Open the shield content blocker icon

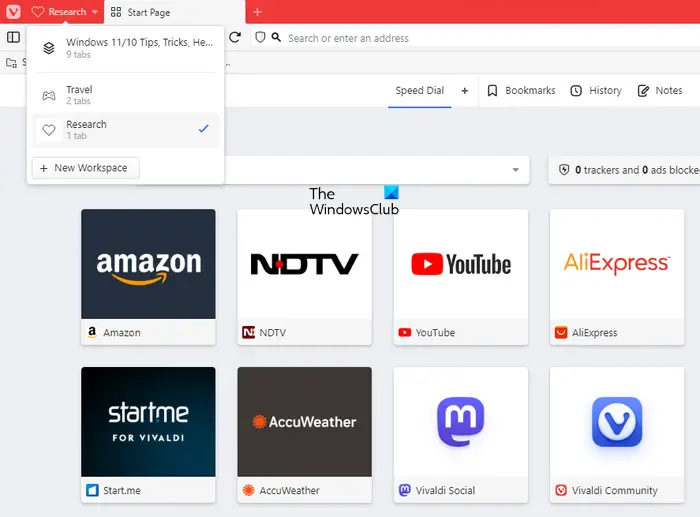[x=260, y=38]
